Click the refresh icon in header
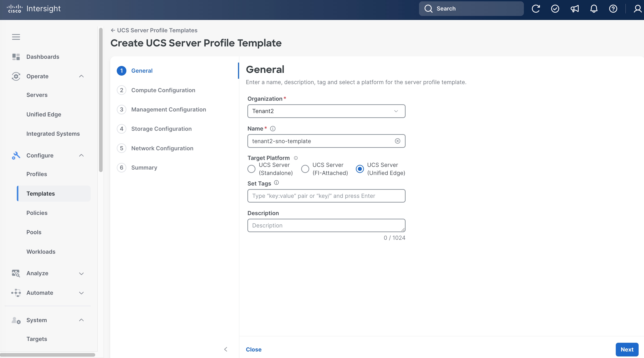The height and width of the screenshot is (358, 644). pyautogui.click(x=536, y=9)
